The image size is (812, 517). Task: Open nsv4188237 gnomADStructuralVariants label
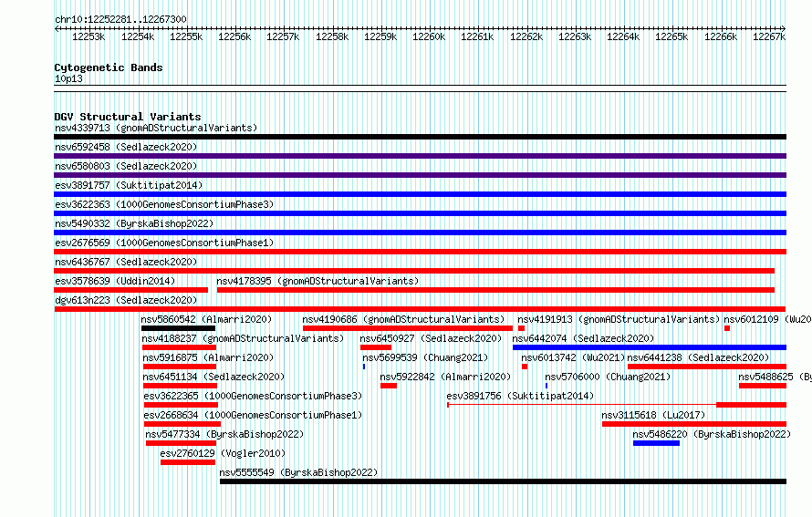[243, 338]
